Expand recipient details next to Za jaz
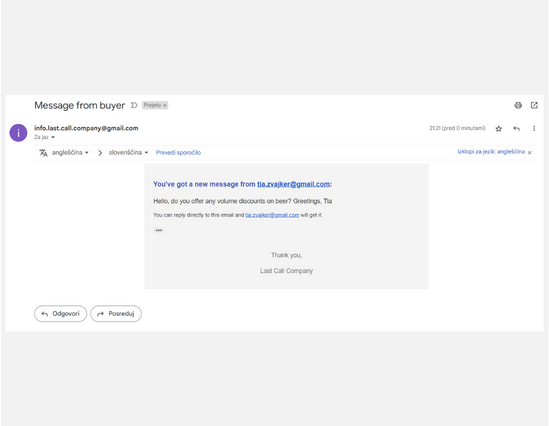Image resolution: width=549 pixels, height=426 pixels. click(53, 137)
